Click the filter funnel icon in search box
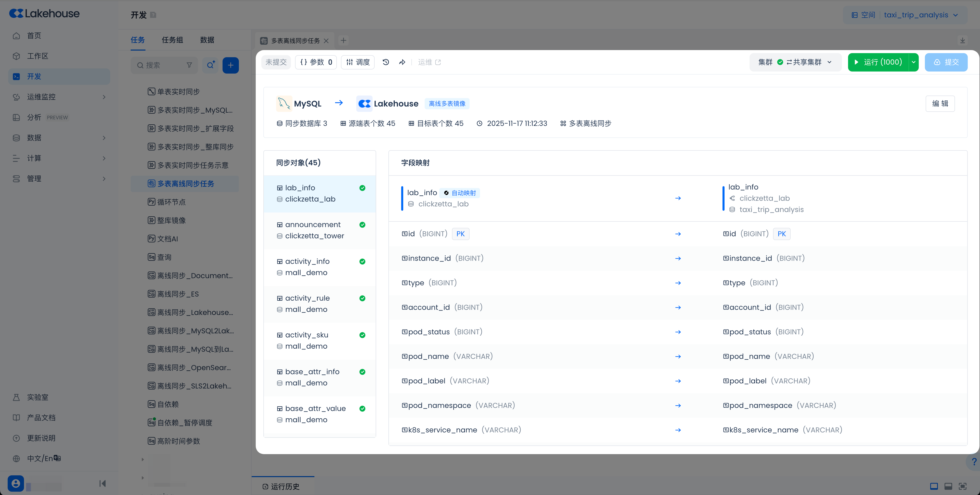This screenshot has height=495, width=980. pos(189,65)
